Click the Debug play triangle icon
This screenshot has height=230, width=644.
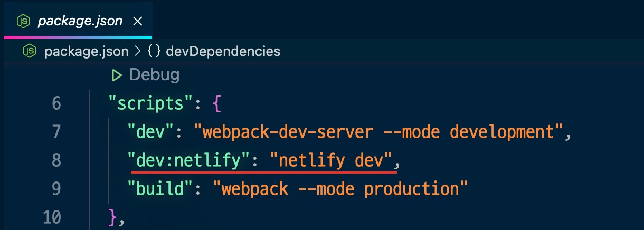coord(117,75)
